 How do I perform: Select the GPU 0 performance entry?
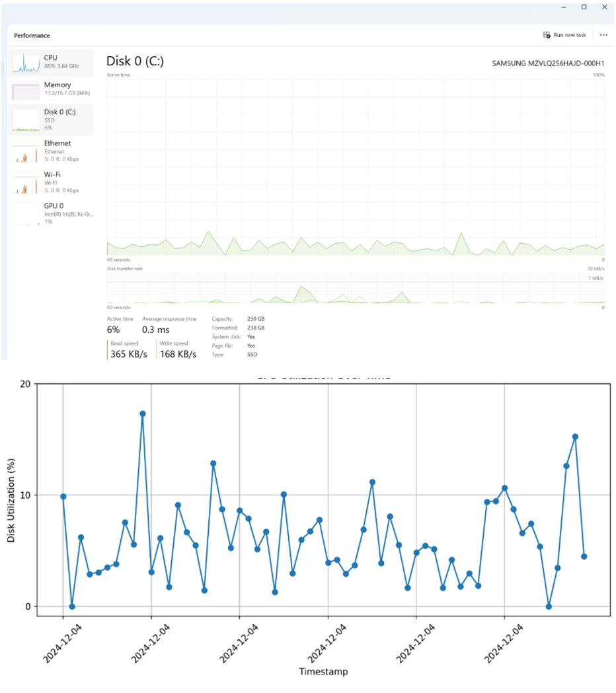51,214
